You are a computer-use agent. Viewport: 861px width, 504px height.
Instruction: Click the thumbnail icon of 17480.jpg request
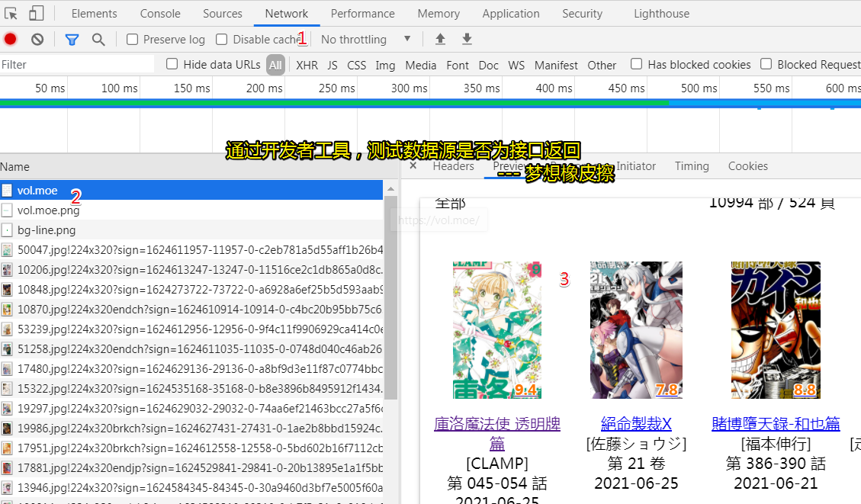[x=7, y=368]
